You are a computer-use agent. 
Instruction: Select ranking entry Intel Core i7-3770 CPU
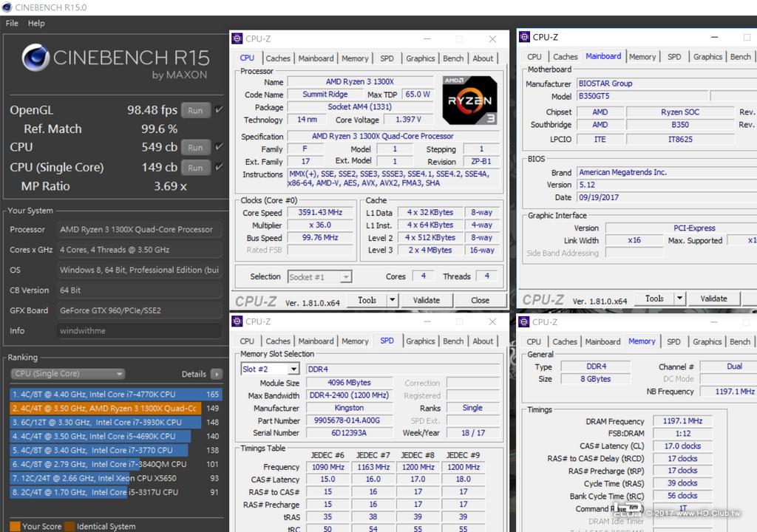pos(115,451)
